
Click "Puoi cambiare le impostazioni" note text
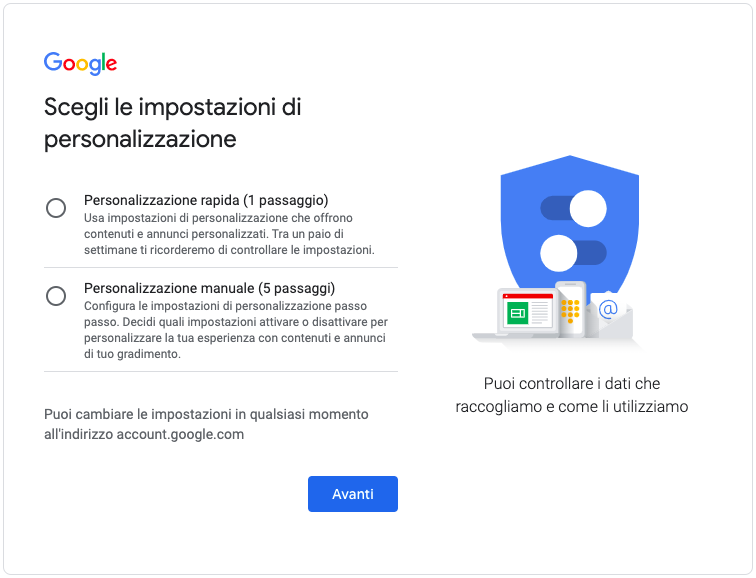coord(206,424)
